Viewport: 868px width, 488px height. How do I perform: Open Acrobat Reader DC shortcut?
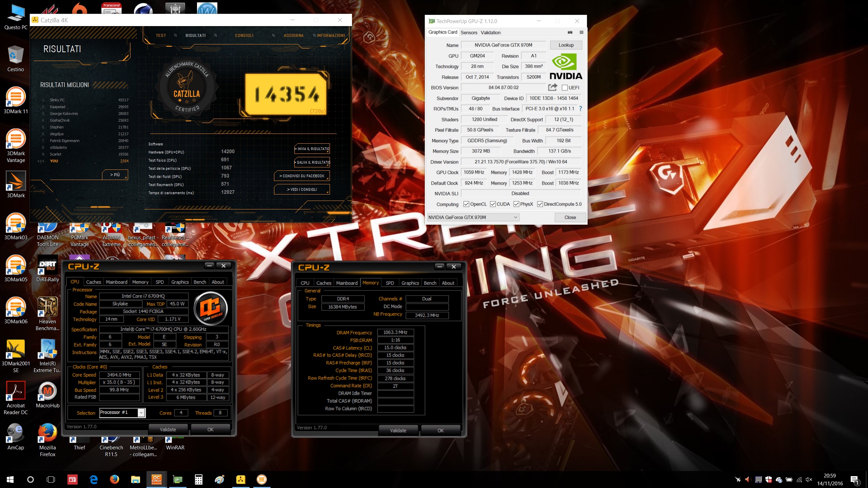[x=16, y=398]
